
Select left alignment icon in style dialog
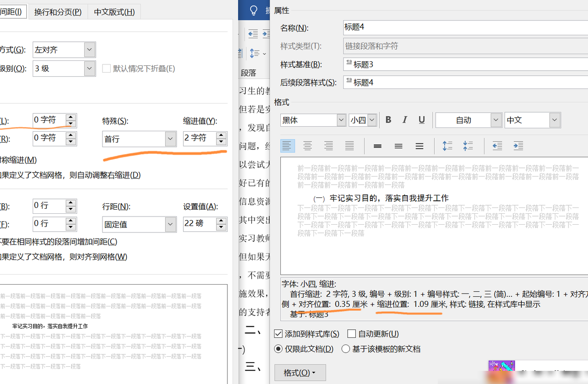[x=287, y=146]
